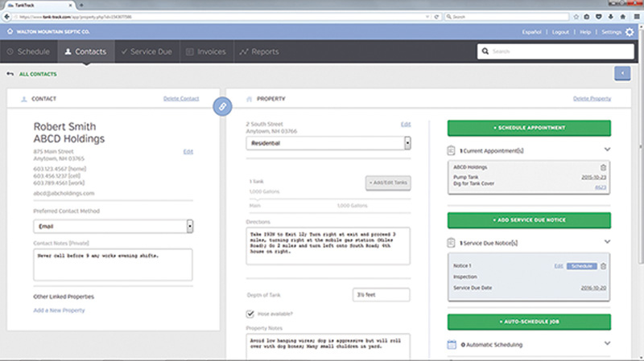Toggle Hose available checkbox

coord(250,314)
